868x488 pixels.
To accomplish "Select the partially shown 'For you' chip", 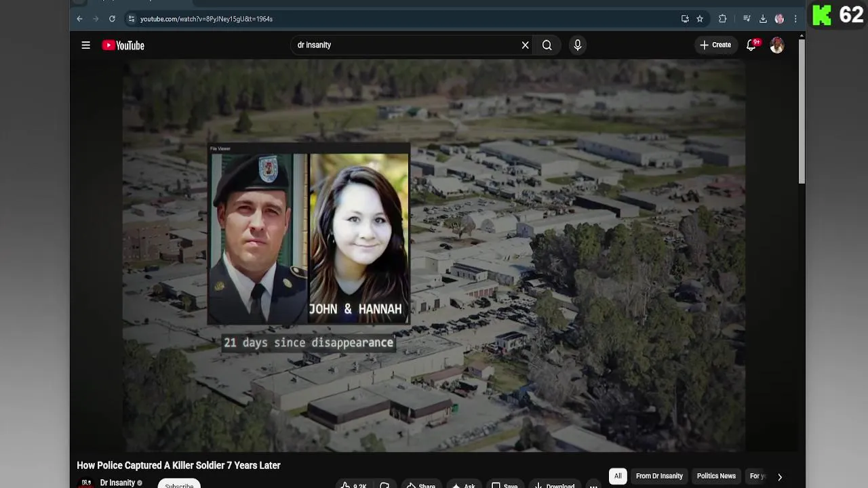I will [757, 476].
